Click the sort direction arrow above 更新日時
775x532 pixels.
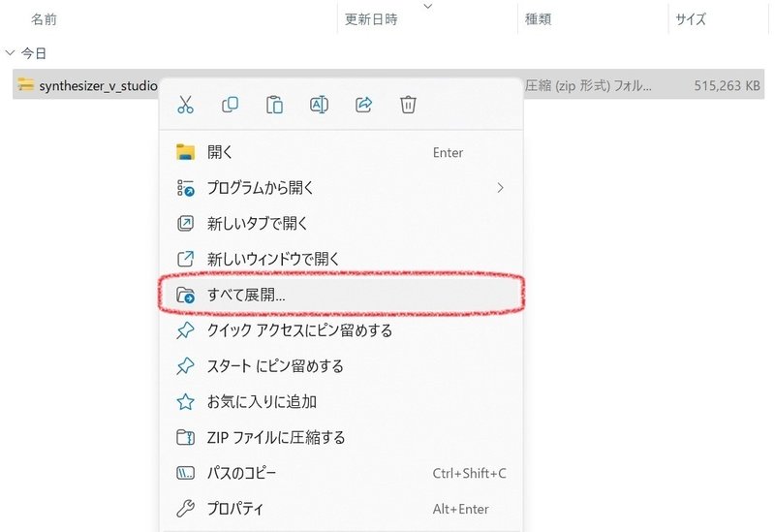click(x=428, y=6)
